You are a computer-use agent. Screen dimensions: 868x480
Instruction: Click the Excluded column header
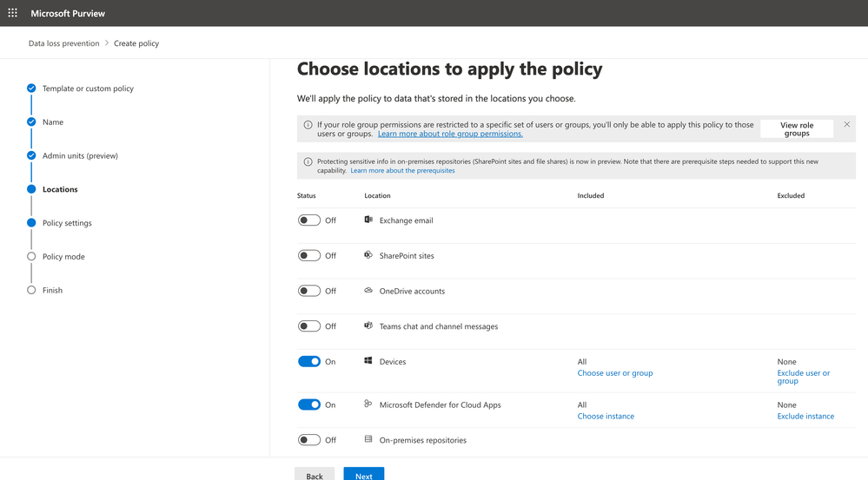[x=791, y=196]
